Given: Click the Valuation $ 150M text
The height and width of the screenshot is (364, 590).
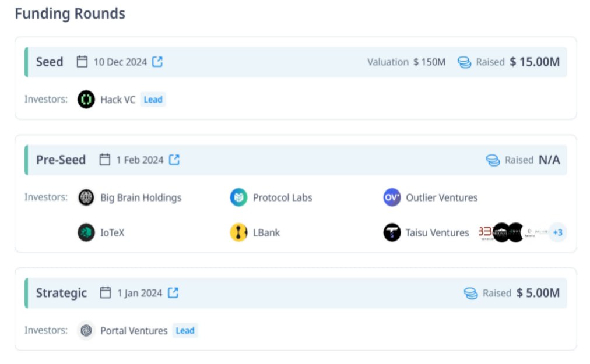Looking at the screenshot, I should 406,62.
